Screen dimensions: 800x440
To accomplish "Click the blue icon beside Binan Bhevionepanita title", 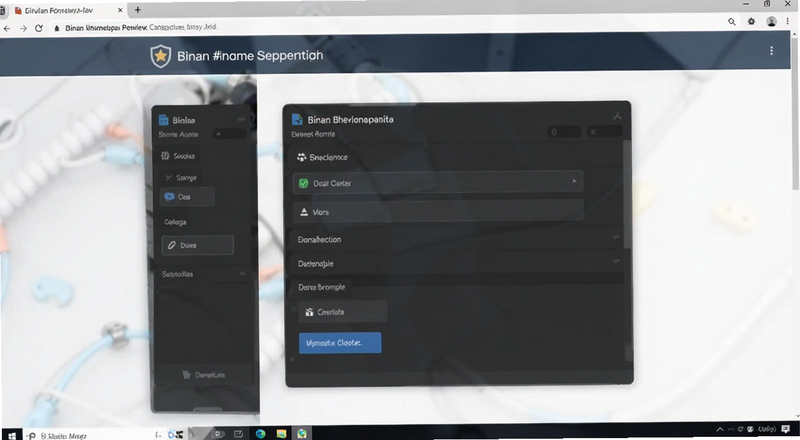I will (x=297, y=119).
